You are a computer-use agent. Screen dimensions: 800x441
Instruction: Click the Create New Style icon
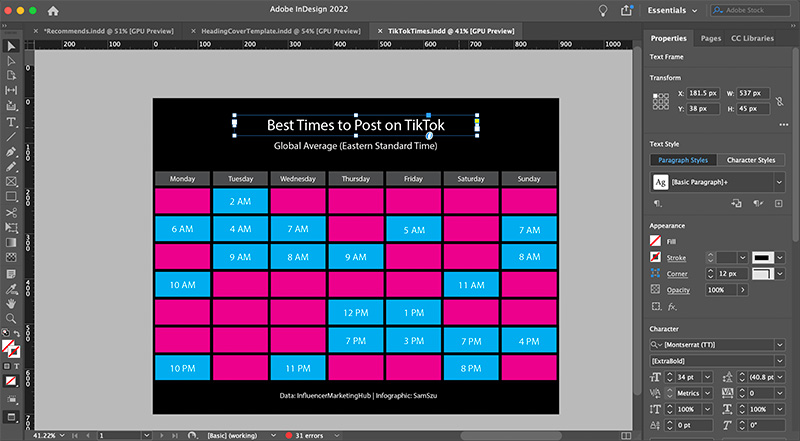tap(779, 204)
